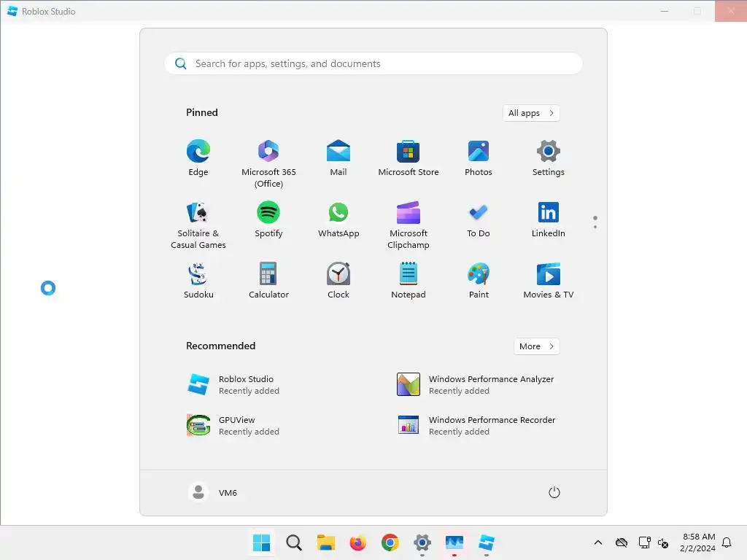Image resolution: width=747 pixels, height=560 pixels.
Task: Open the Edge pinned app
Action: click(198, 159)
